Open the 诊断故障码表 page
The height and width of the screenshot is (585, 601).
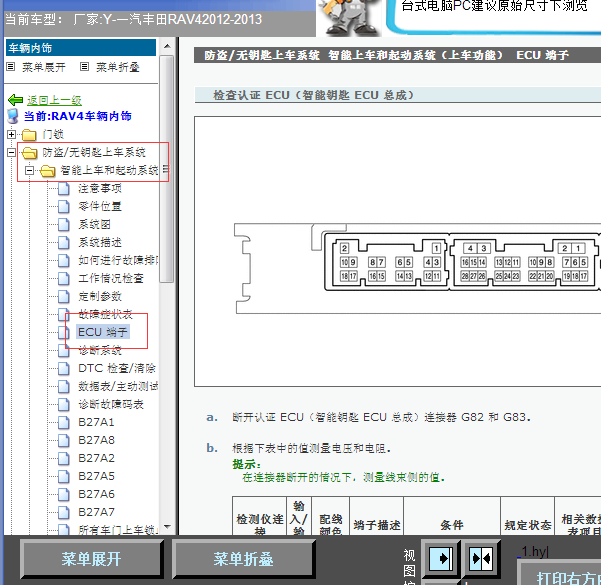(x=111, y=404)
